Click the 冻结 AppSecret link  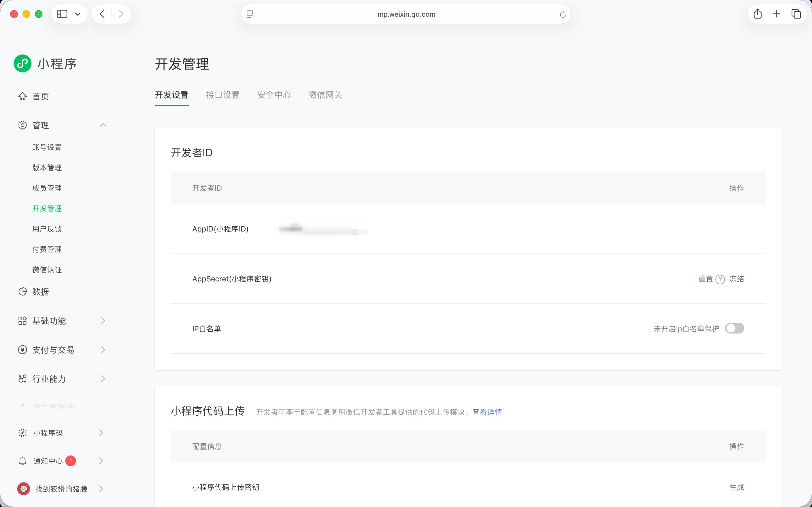tap(737, 279)
